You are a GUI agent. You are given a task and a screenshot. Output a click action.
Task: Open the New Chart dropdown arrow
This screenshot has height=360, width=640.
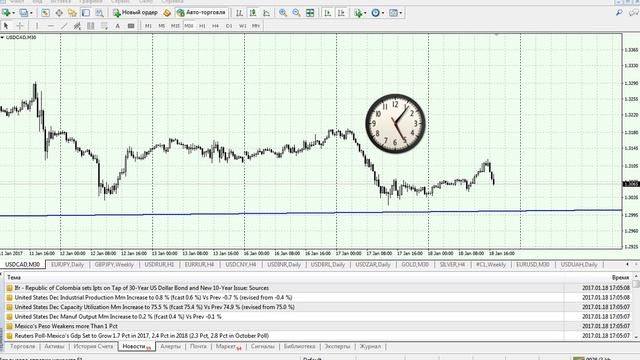tap(13, 13)
